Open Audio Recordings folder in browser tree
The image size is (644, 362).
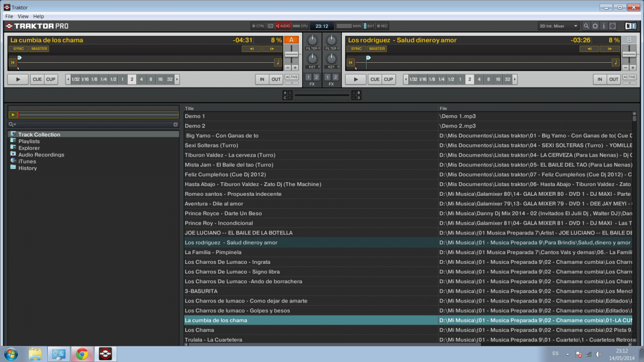click(x=41, y=154)
